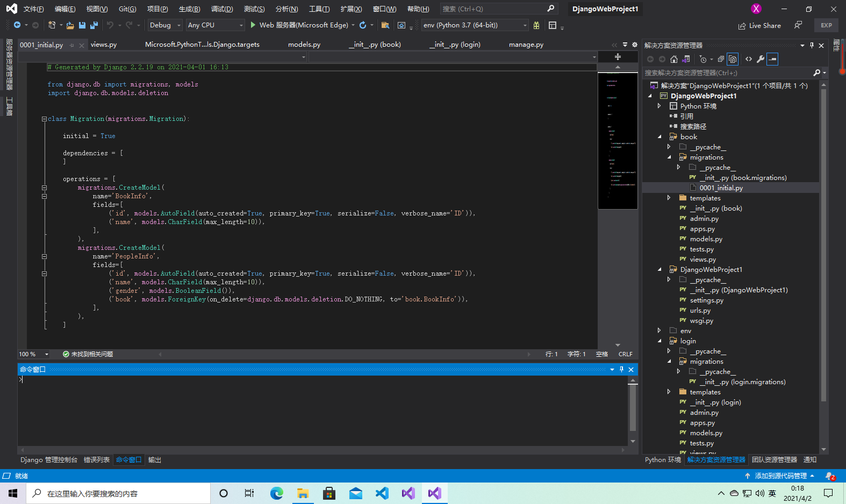Click the Home icon in Solution Explorer
This screenshot has height=504, width=846.
pyautogui.click(x=674, y=59)
